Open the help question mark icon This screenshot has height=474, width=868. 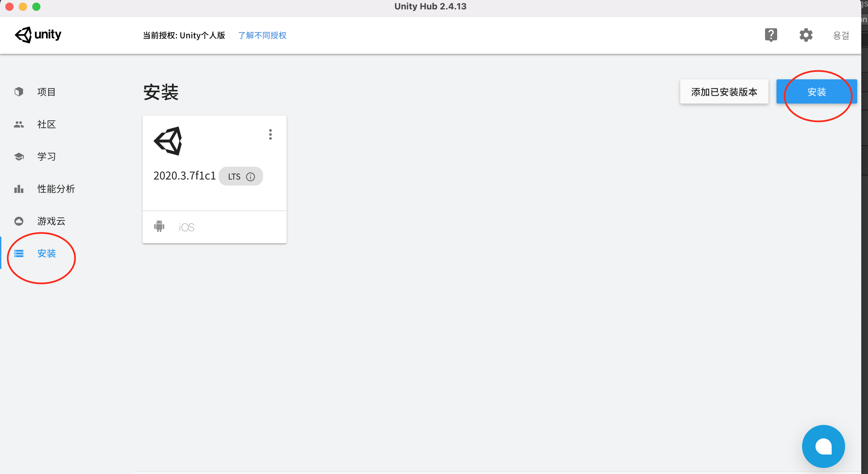click(x=771, y=35)
